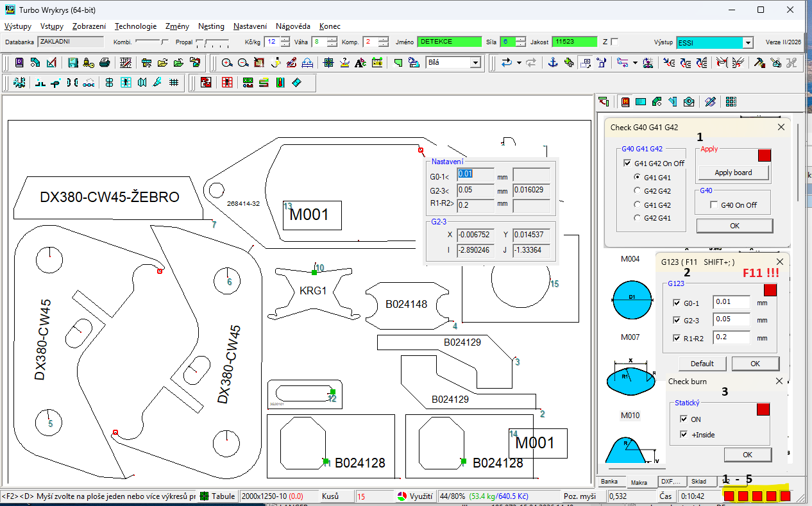The width and height of the screenshot is (812, 506).
Task: Click the printer icon in toolbar
Action: pyautogui.click(x=105, y=63)
